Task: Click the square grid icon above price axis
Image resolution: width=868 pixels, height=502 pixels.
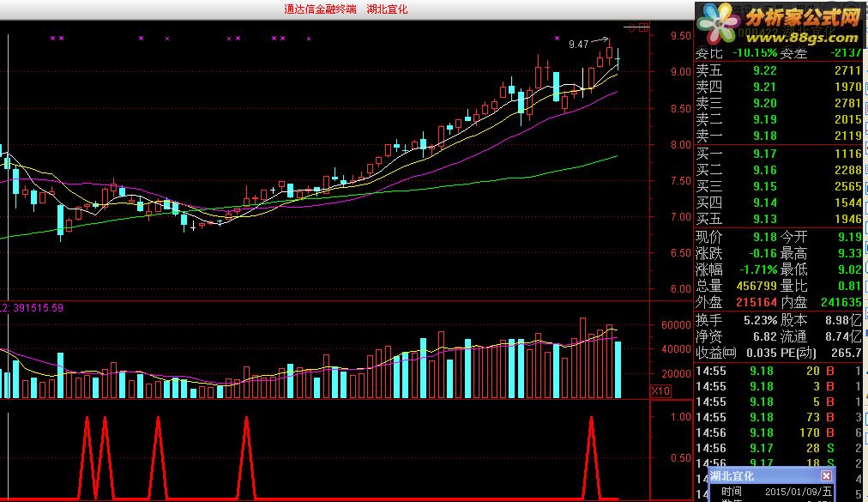Action: click(x=644, y=27)
